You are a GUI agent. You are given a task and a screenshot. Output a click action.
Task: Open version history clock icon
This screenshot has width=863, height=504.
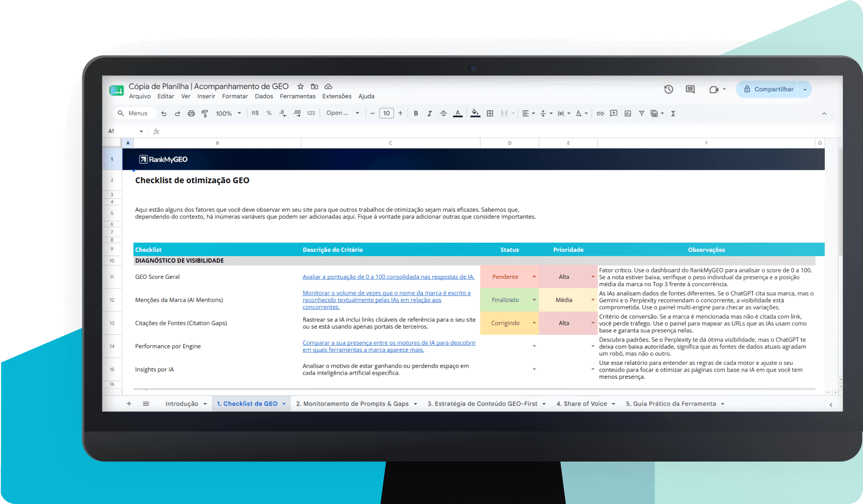[x=669, y=90]
